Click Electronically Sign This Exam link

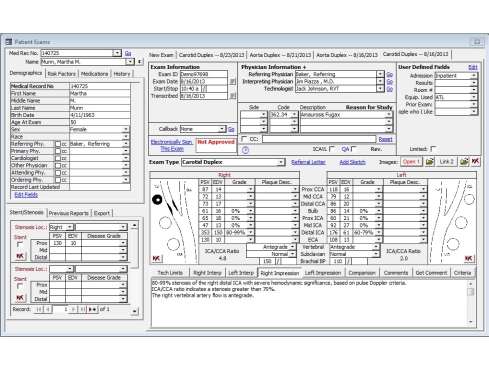pyautogui.click(x=172, y=145)
